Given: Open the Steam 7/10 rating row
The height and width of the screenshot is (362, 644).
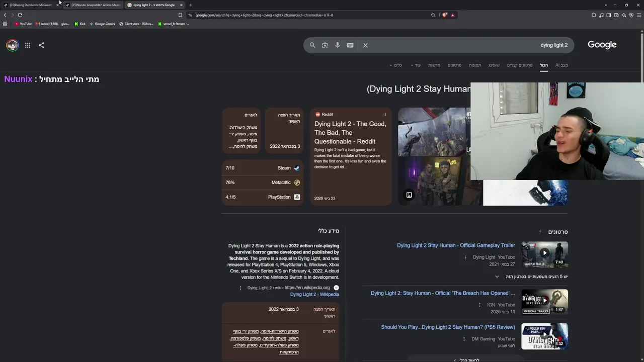Looking at the screenshot, I should click(262, 168).
